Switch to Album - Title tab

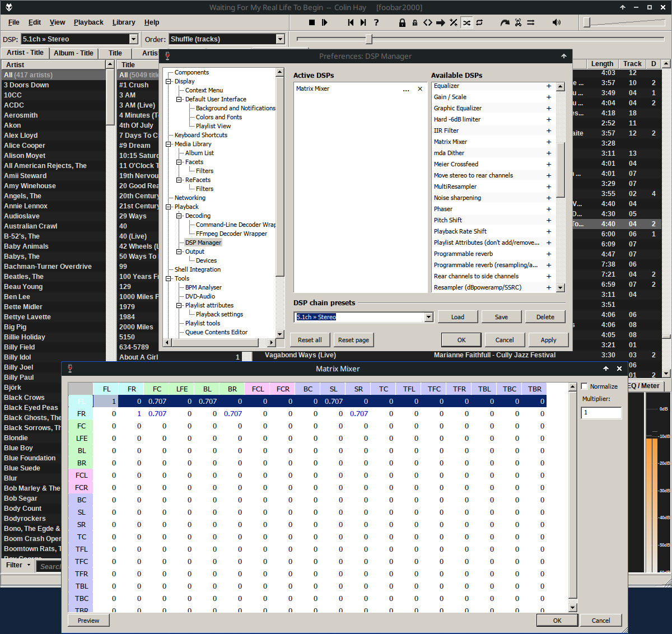click(73, 53)
